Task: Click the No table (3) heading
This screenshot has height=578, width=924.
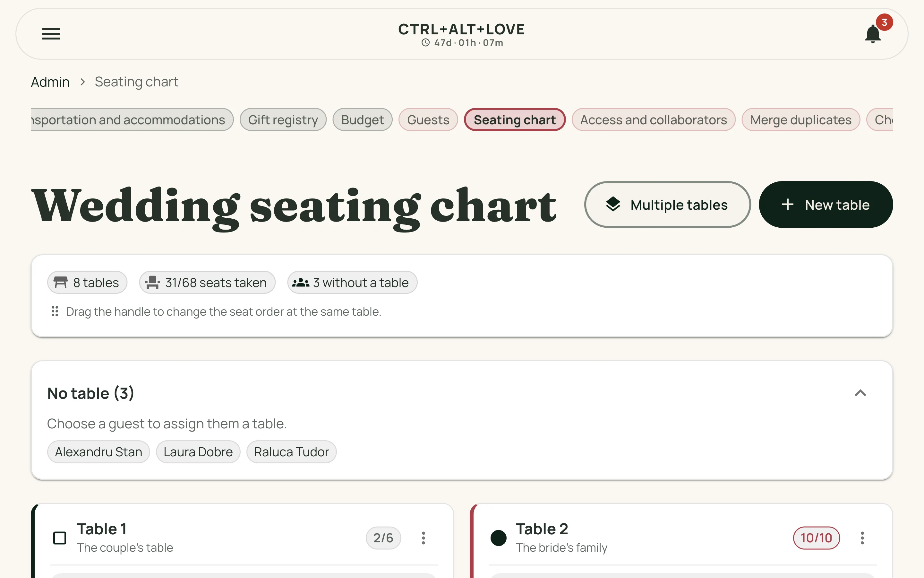Action: [90, 393]
